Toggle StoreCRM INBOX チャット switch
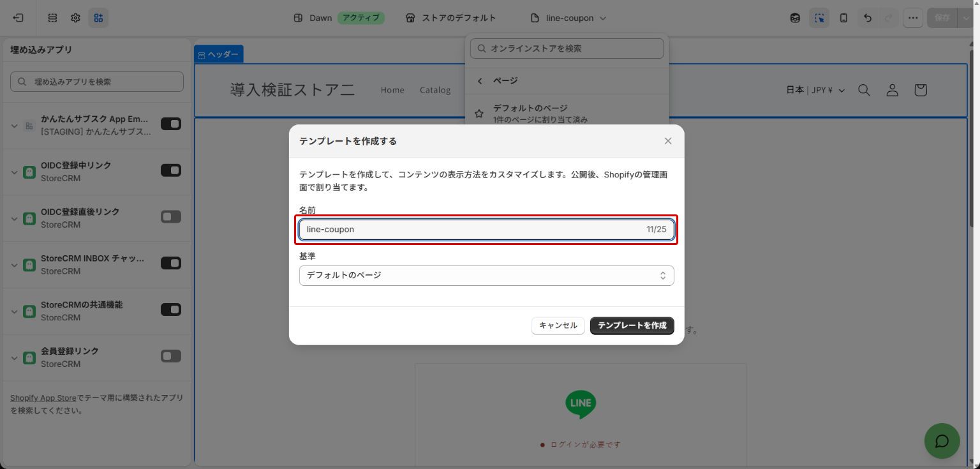This screenshot has width=980, height=469. 171,263
